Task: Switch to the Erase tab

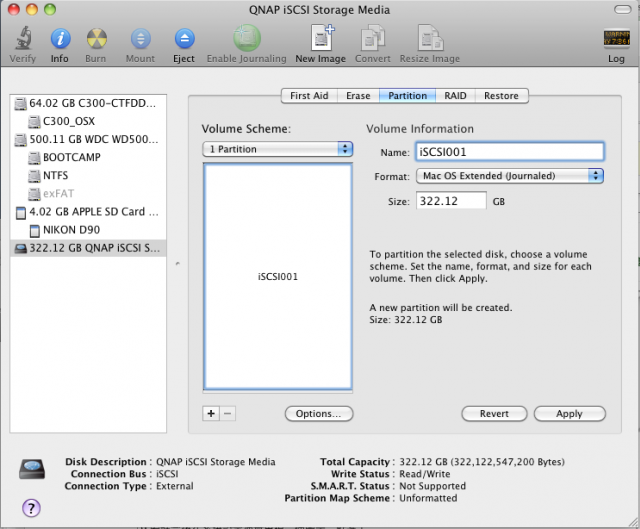Action: (x=358, y=96)
